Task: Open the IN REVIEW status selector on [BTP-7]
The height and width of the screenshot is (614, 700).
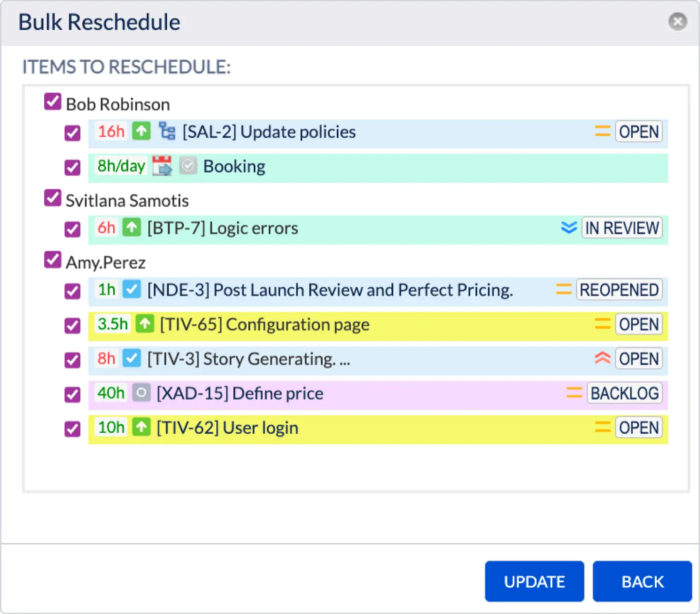Action: pyautogui.click(x=622, y=228)
